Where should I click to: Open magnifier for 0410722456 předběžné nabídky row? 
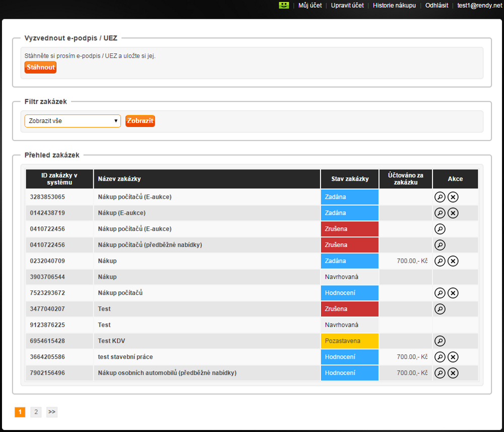[x=439, y=245]
